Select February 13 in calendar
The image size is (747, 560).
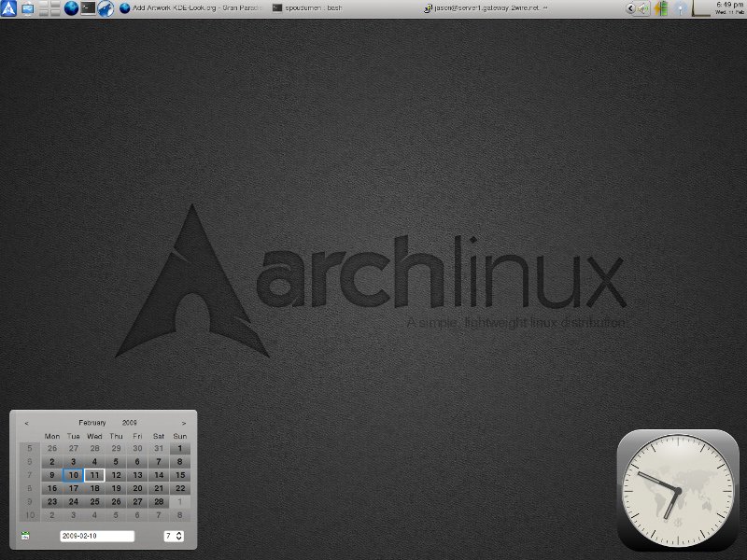click(x=137, y=475)
